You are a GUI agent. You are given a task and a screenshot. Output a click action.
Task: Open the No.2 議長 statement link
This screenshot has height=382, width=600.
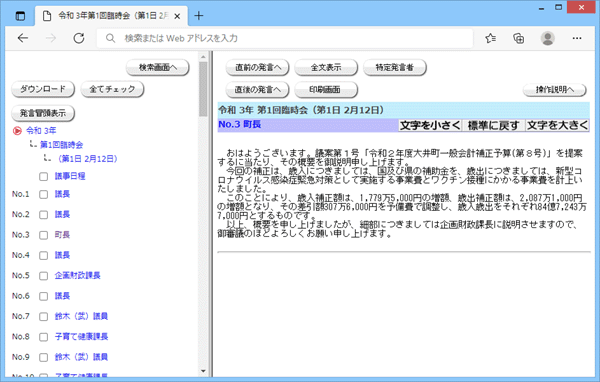click(x=62, y=214)
